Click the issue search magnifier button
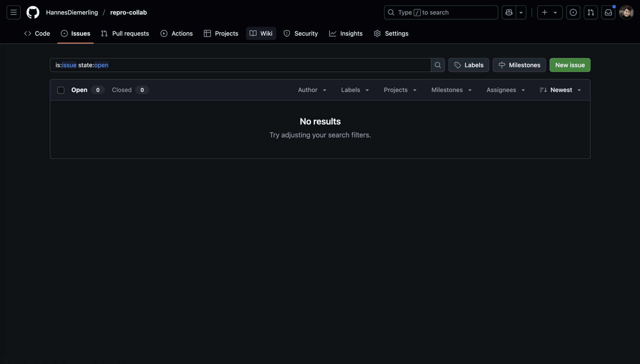 (x=438, y=65)
